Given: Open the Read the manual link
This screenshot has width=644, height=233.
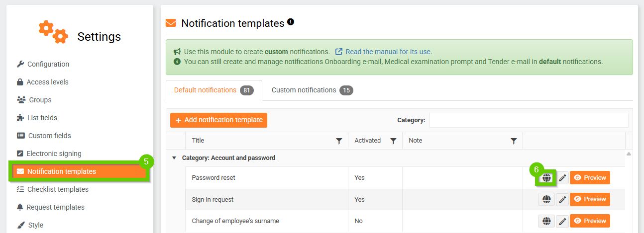Looking at the screenshot, I should [x=388, y=52].
